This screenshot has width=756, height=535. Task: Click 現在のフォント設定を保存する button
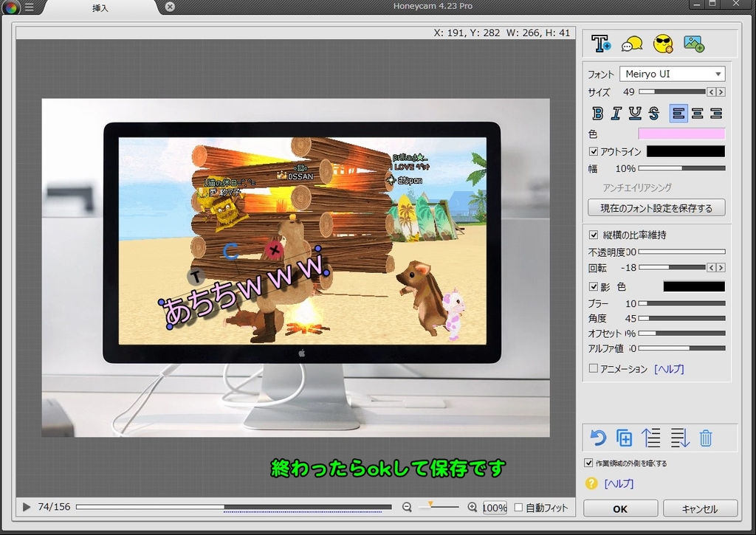[x=656, y=208]
